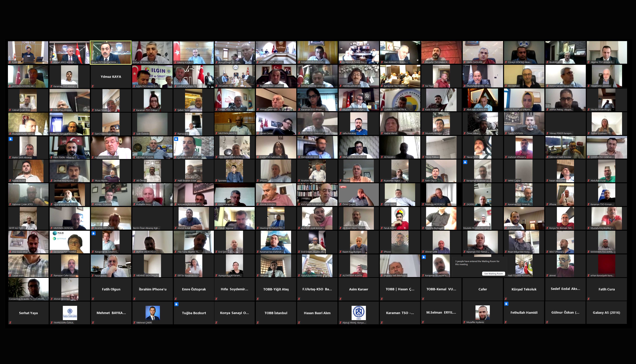
Task: Select the TOBB-Kemal VU... name tile
Action: pyautogui.click(x=441, y=289)
